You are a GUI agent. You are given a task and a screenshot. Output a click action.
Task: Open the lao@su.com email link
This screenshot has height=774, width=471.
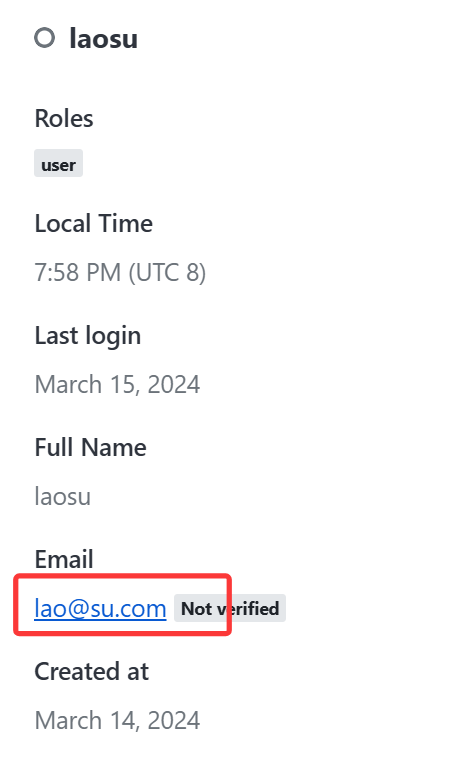coord(100,608)
